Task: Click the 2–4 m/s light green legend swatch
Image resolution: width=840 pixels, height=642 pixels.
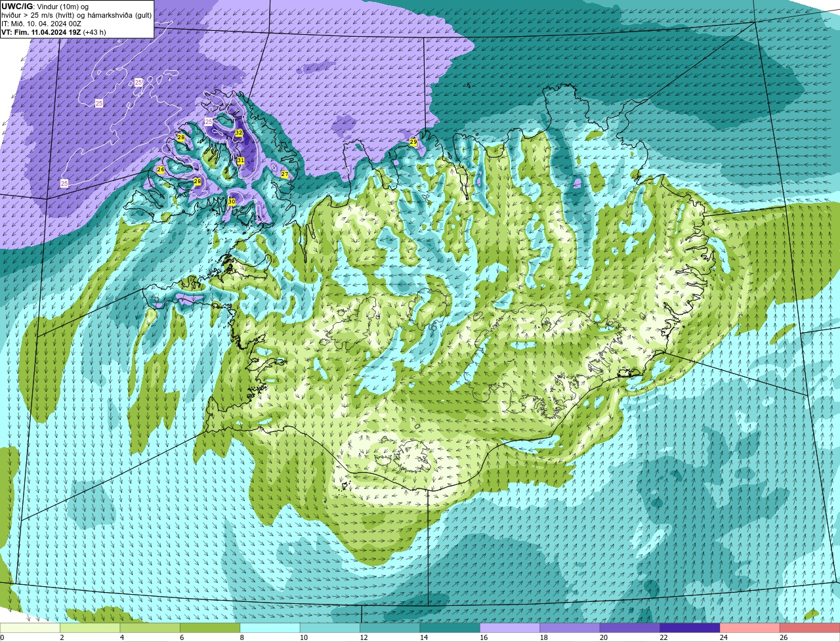Action: point(91,628)
